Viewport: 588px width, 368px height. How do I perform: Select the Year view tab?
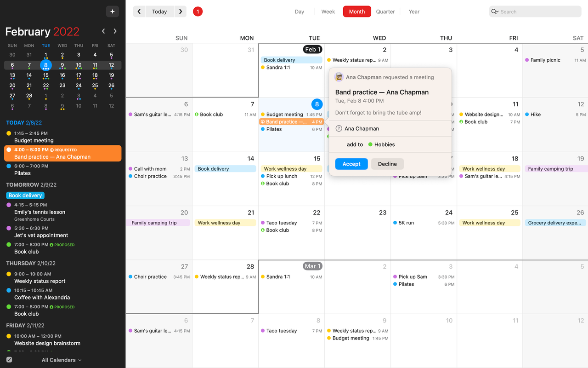414,11
